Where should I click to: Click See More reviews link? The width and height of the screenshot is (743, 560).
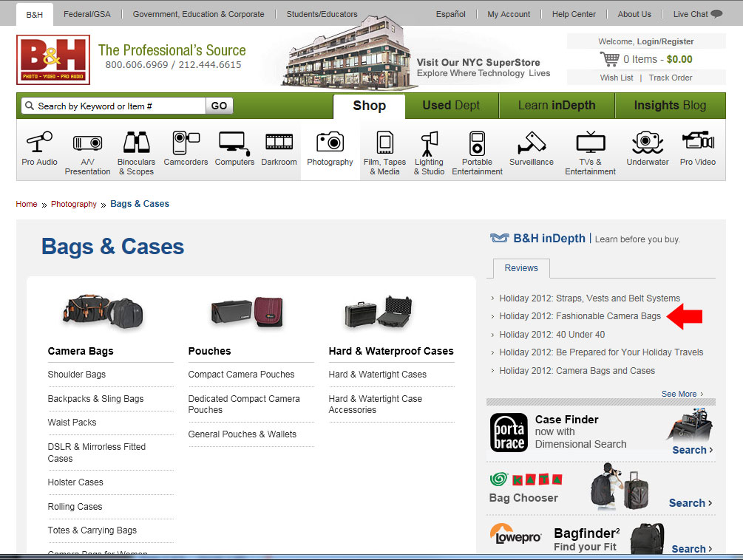(x=682, y=394)
